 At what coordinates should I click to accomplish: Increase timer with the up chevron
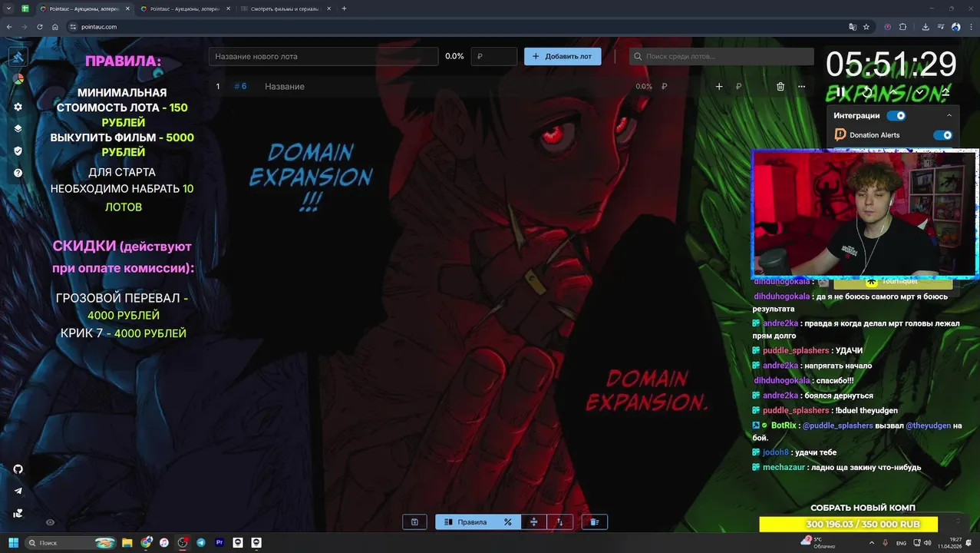coord(894,92)
